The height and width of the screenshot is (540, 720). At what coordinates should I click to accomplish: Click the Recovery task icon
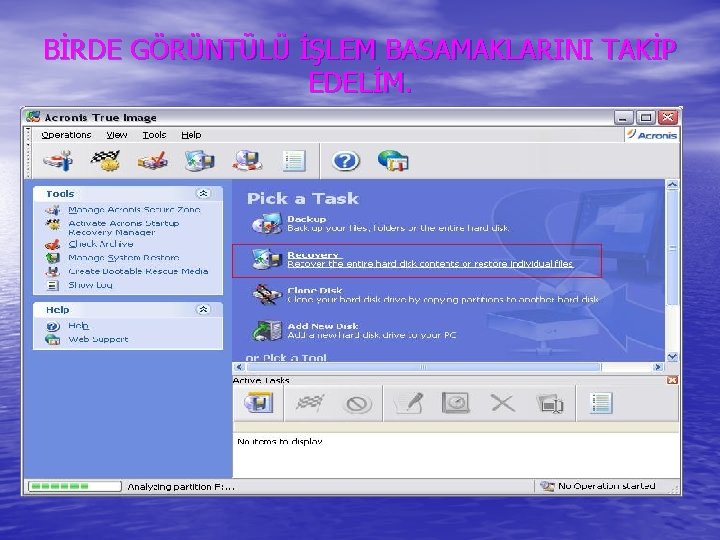coord(267,259)
